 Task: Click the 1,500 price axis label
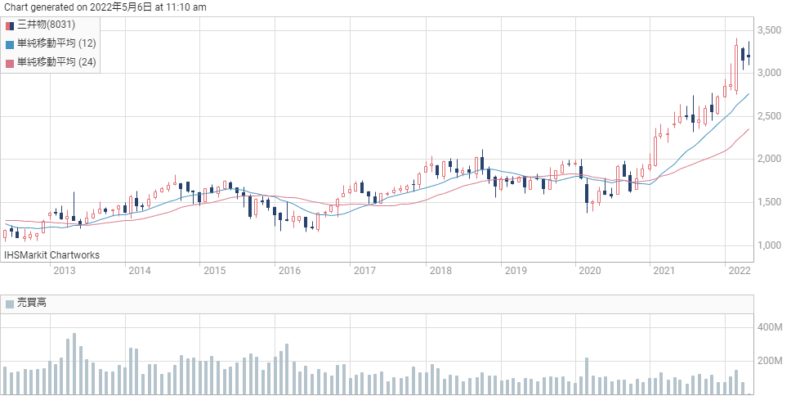770,203
